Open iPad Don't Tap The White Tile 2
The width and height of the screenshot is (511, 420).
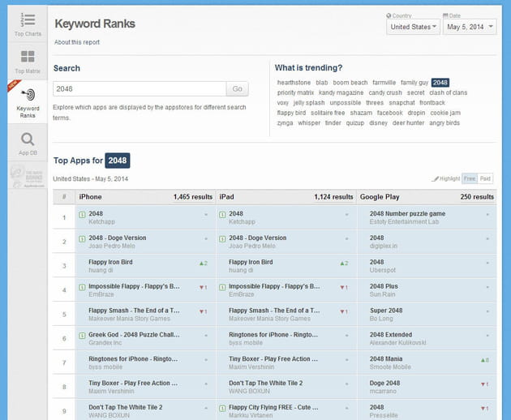tap(265, 384)
